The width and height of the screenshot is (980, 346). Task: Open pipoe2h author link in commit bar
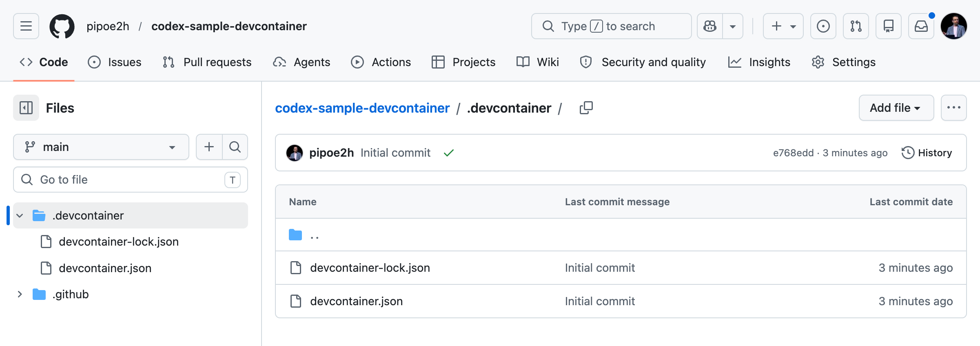click(x=331, y=153)
